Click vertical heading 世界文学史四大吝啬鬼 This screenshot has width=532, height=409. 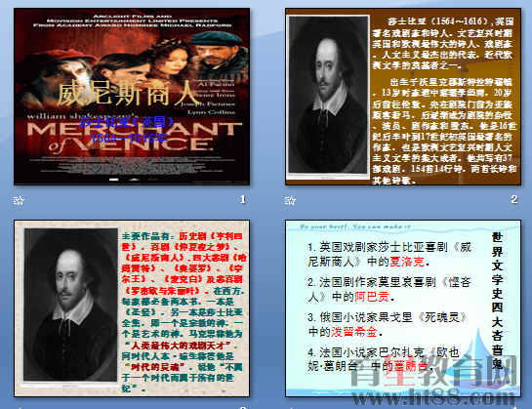point(498,300)
